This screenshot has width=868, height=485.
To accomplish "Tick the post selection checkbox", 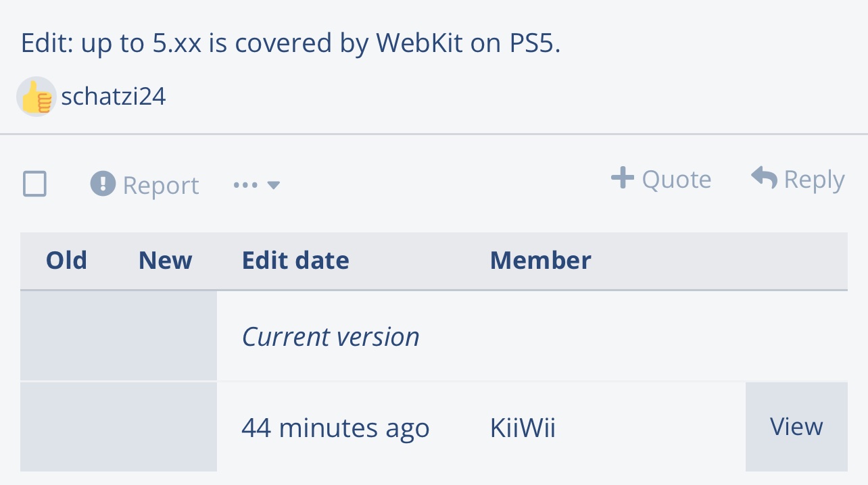I will (x=35, y=184).
